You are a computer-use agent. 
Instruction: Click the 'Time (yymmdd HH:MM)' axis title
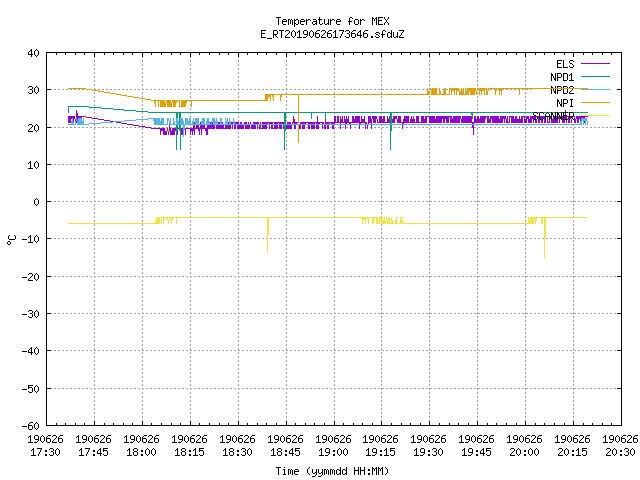(332, 471)
